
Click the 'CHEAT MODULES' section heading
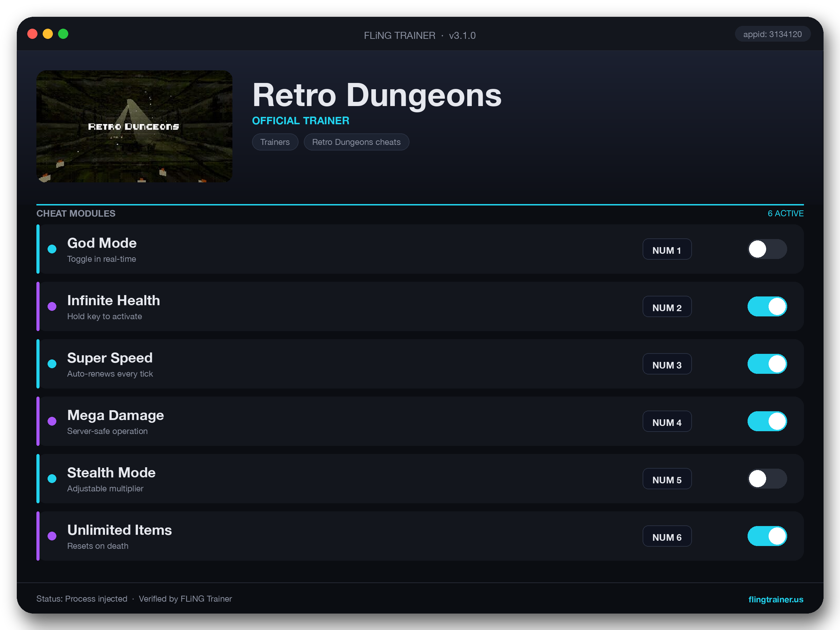(76, 213)
